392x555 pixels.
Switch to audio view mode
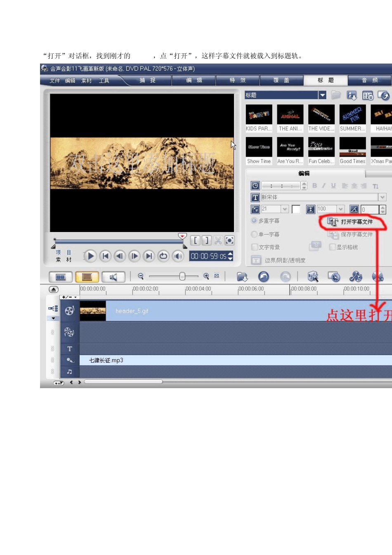[113, 277]
